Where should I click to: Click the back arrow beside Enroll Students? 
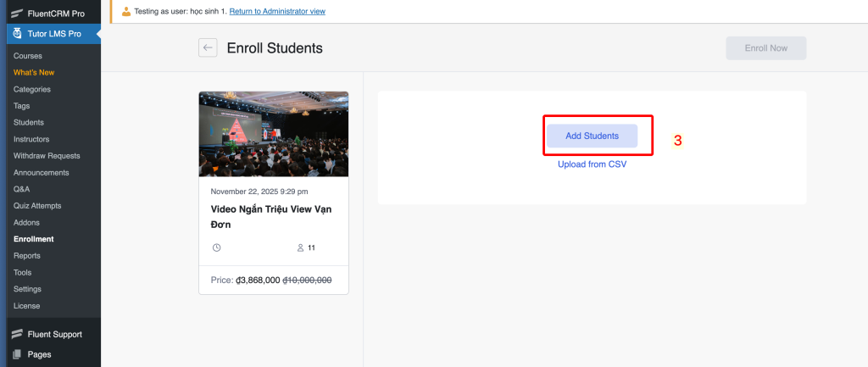pyautogui.click(x=208, y=48)
